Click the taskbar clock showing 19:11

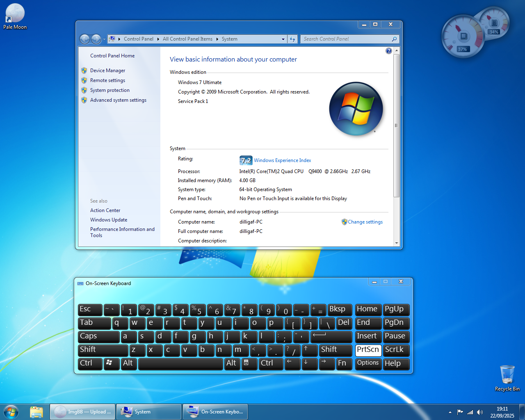[502, 412]
